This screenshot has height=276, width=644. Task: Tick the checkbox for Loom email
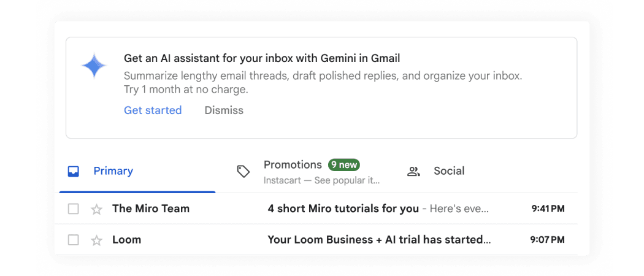click(74, 240)
